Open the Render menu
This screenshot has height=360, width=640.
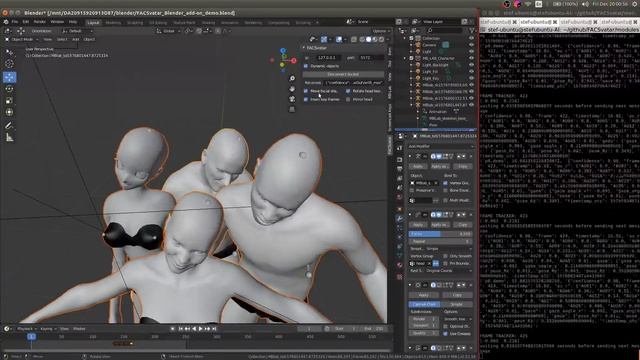pos(40,22)
